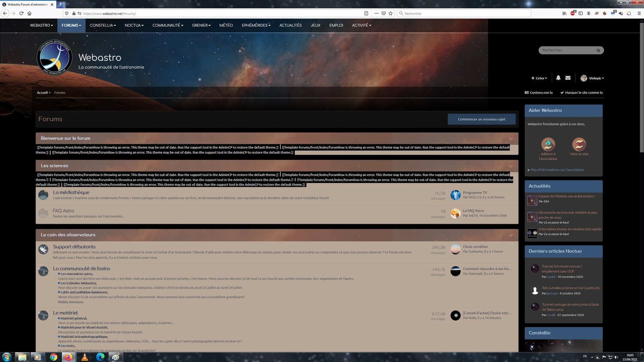
Task: Expand the WEBASTRO menu
Action: tap(42, 25)
